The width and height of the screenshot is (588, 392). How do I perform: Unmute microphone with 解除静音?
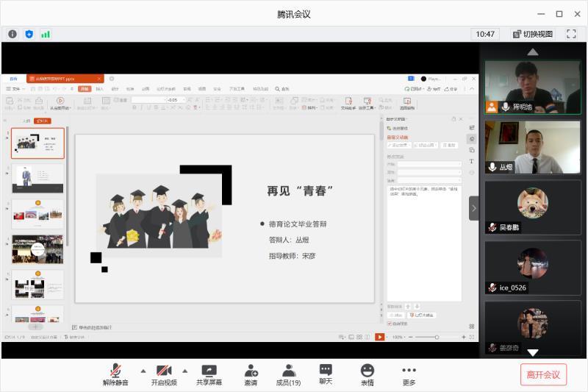115,371
